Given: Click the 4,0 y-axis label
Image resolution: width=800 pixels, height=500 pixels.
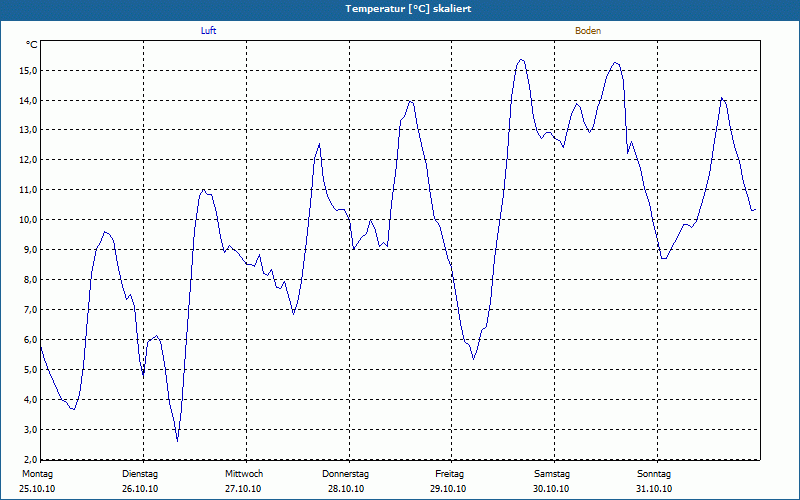Looking at the screenshot, I should click(30, 399).
